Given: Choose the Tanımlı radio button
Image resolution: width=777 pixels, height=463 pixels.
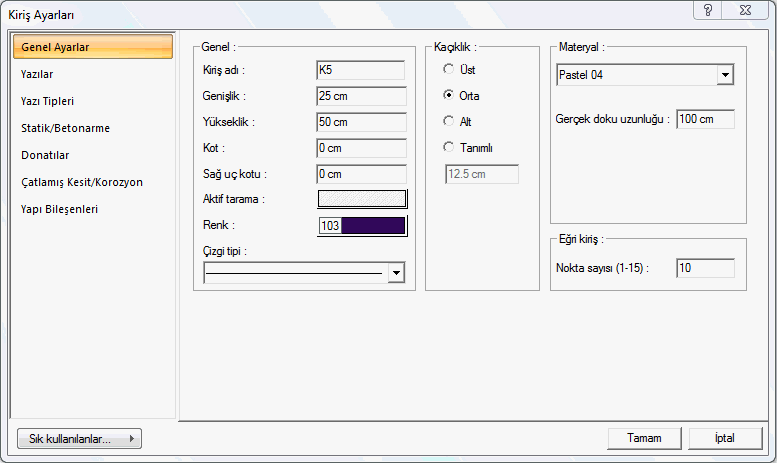Looking at the screenshot, I should point(450,147).
